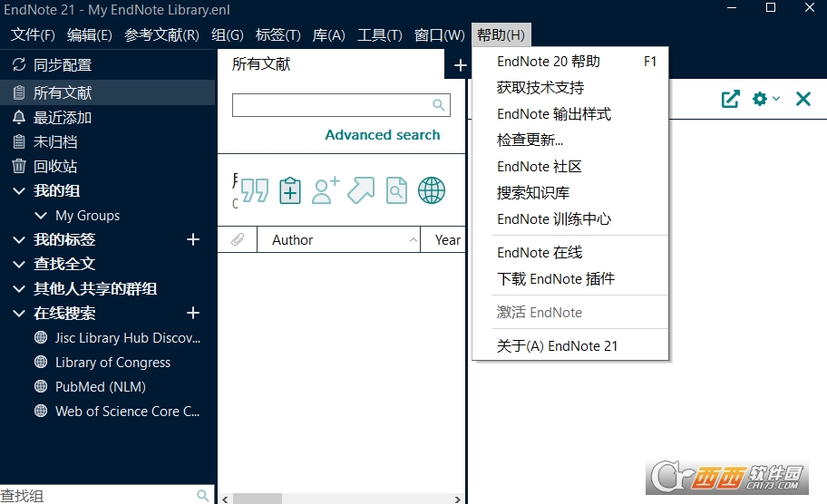Click the magnifier in the search box
The image size is (827, 504).
(438, 105)
